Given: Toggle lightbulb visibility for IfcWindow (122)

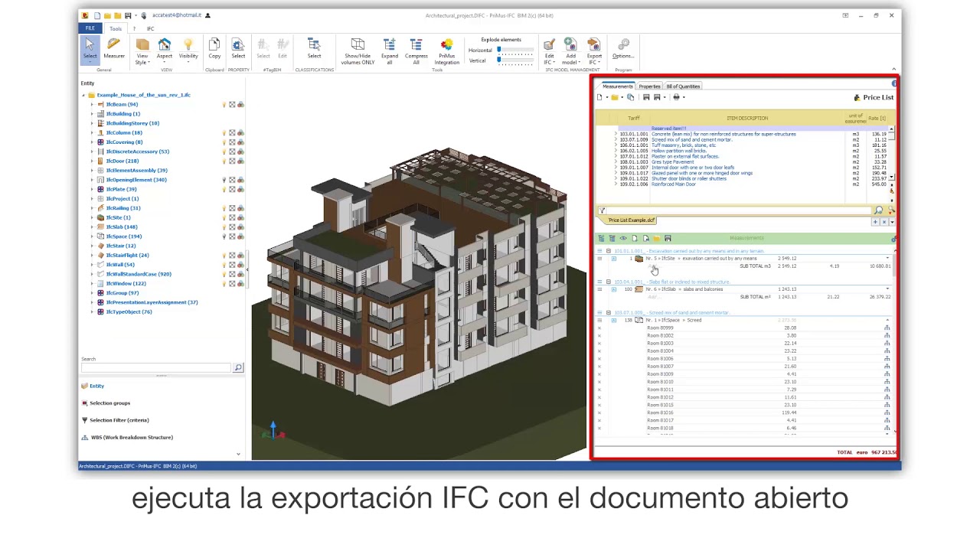Looking at the screenshot, I should click(x=224, y=284).
